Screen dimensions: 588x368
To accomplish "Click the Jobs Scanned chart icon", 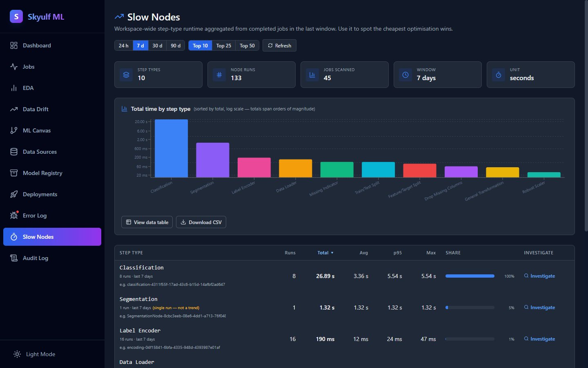I will click(312, 75).
